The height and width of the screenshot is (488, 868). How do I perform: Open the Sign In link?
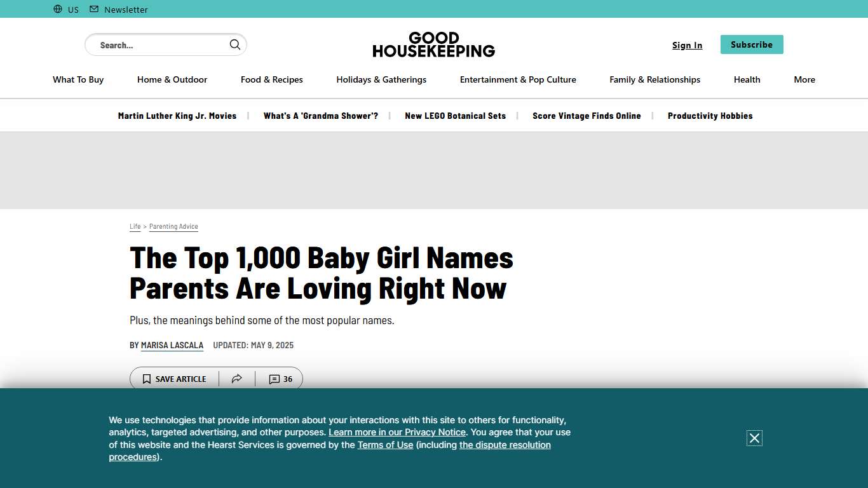687,45
